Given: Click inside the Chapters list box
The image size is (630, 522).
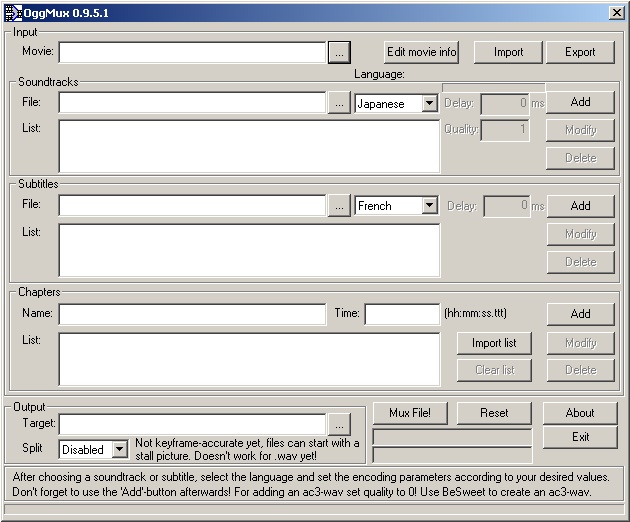Looking at the screenshot, I should click(x=249, y=359).
